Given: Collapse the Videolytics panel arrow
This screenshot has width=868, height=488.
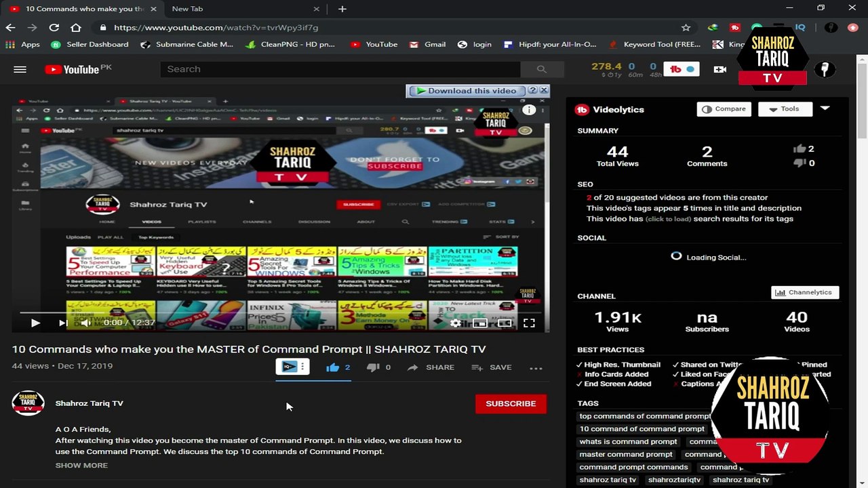Looking at the screenshot, I should tap(825, 108).
